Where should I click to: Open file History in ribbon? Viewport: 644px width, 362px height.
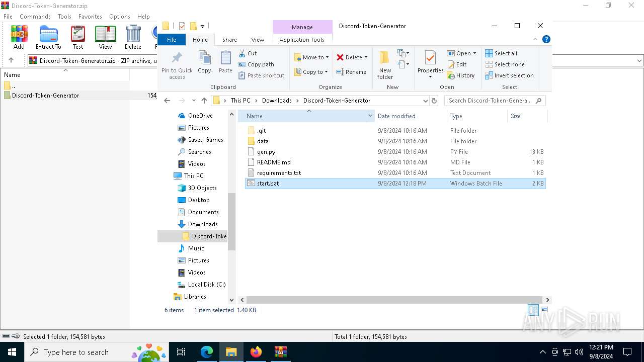click(460, 75)
